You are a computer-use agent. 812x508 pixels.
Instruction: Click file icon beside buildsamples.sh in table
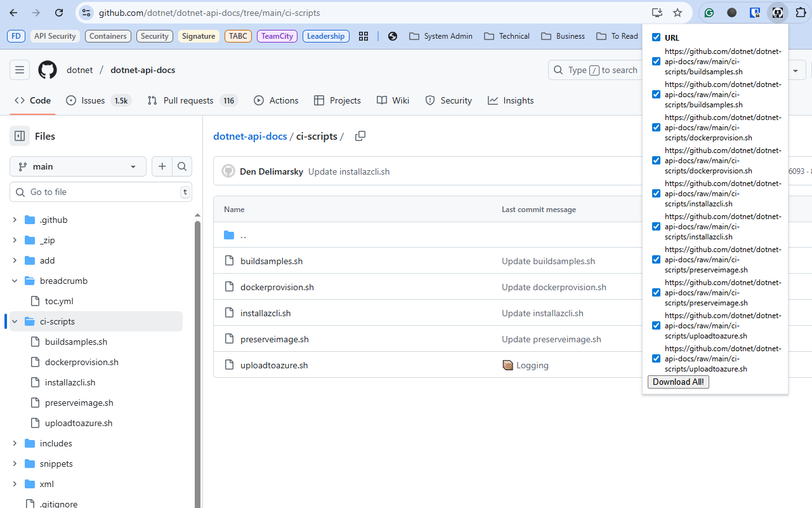[x=229, y=261]
